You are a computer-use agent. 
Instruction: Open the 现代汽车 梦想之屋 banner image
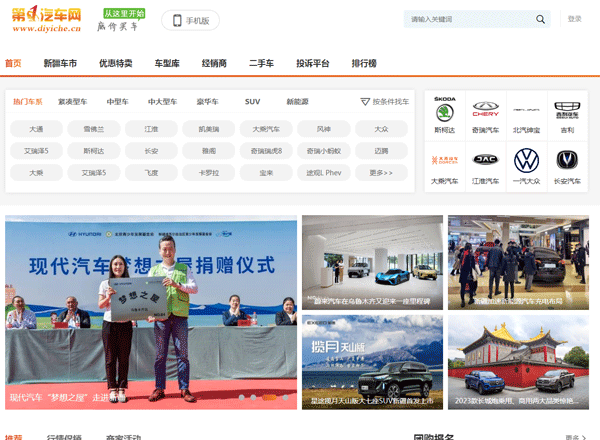(x=151, y=312)
